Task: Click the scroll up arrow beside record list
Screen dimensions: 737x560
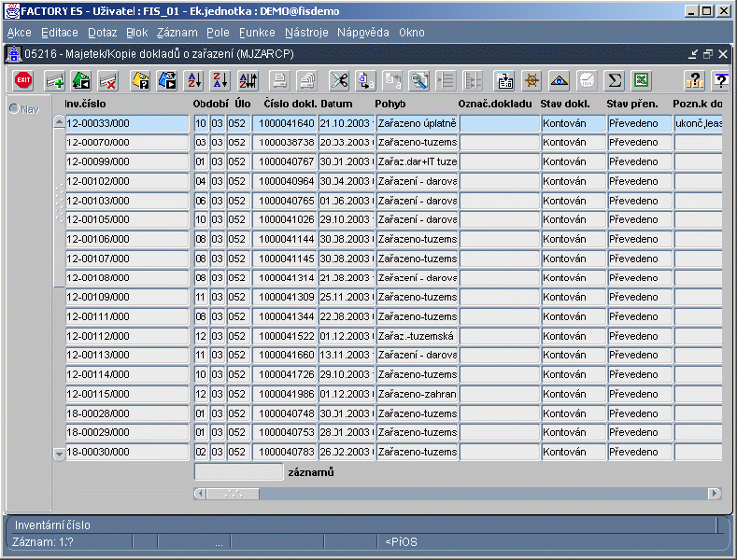Action: coord(59,121)
